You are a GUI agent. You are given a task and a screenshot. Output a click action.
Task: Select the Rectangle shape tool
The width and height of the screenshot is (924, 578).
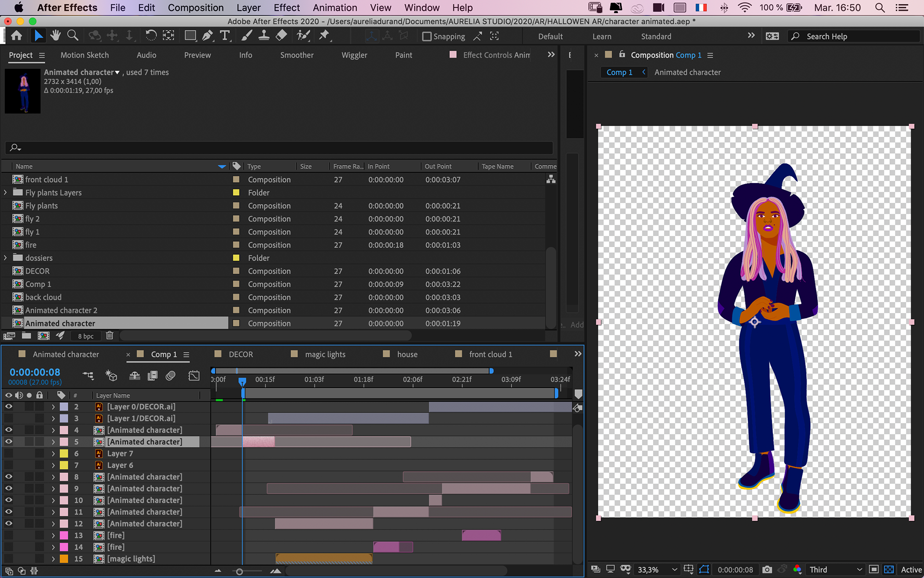click(190, 36)
